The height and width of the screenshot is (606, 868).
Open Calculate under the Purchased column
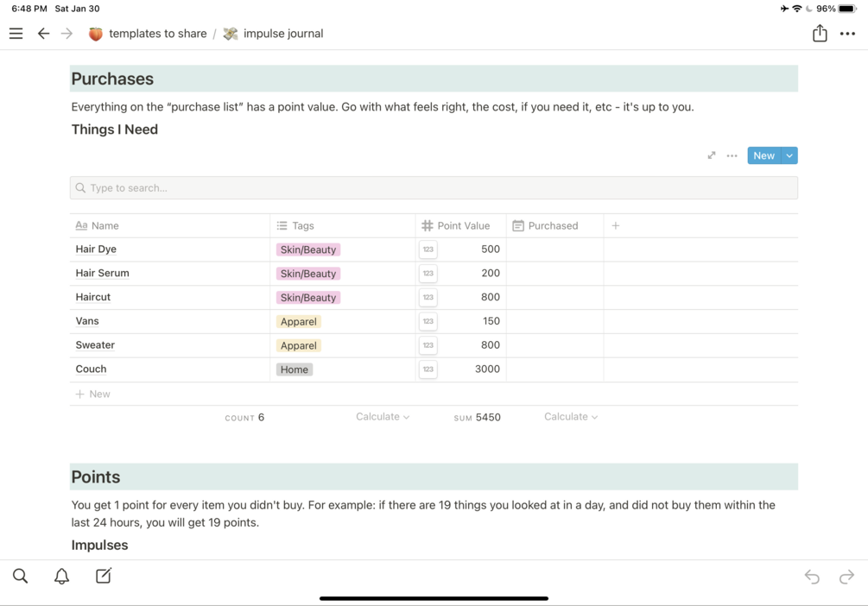pyautogui.click(x=571, y=417)
